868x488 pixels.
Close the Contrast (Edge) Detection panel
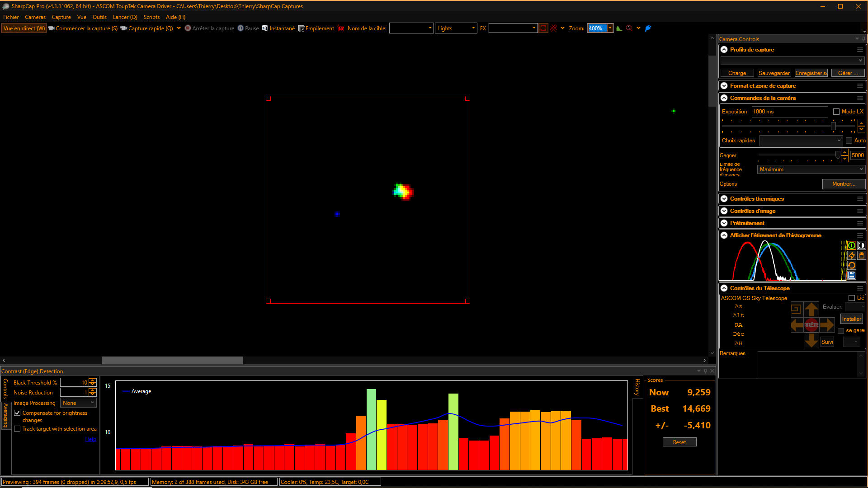pos(712,371)
